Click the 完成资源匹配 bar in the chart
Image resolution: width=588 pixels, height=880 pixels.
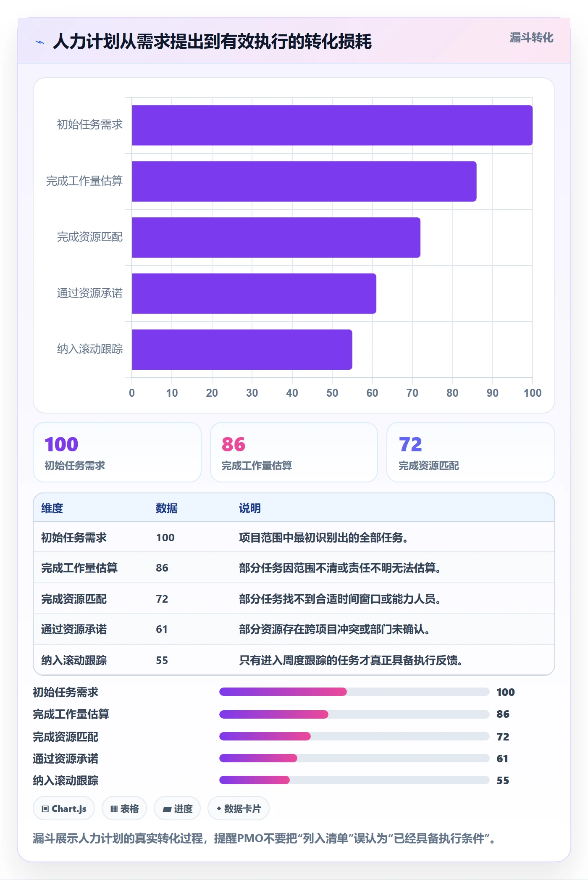pos(276,237)
